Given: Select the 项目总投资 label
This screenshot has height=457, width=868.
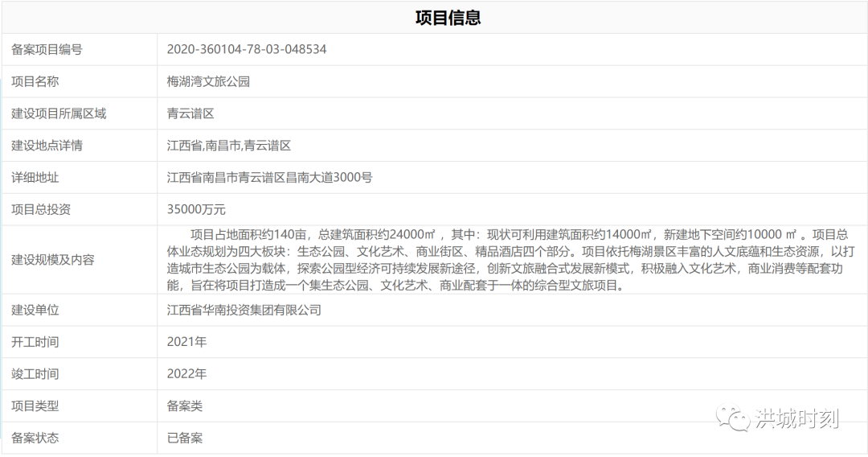Looking at the screenshot, I should tap(41, 210).
